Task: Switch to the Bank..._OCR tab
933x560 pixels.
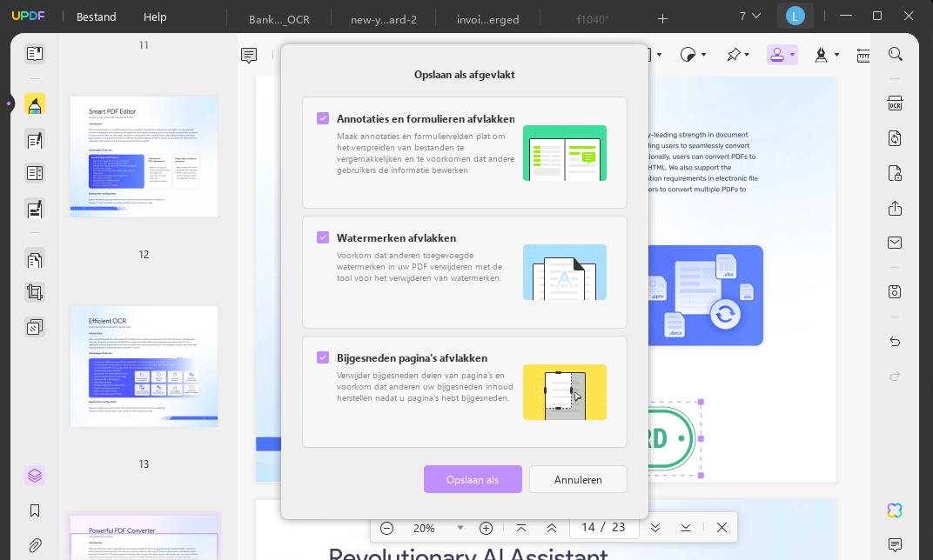Action: point(279,20)
